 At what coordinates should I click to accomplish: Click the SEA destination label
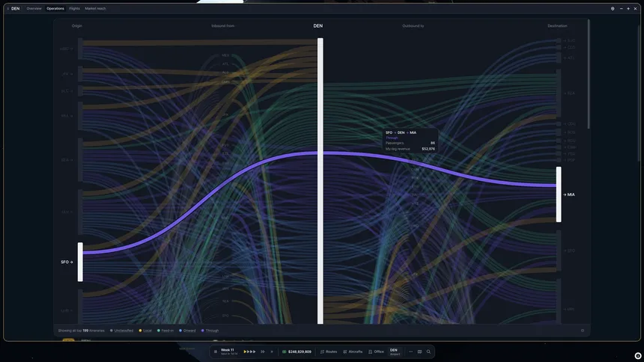(571, 93)
